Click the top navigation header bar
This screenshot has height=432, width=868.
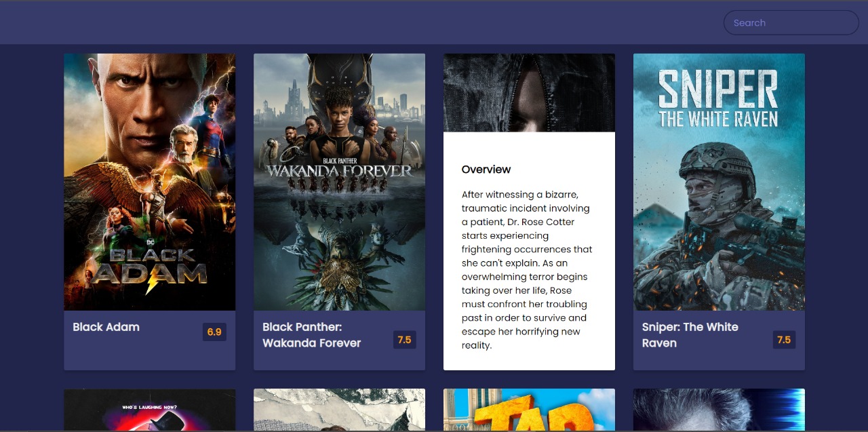coord(434,22)
